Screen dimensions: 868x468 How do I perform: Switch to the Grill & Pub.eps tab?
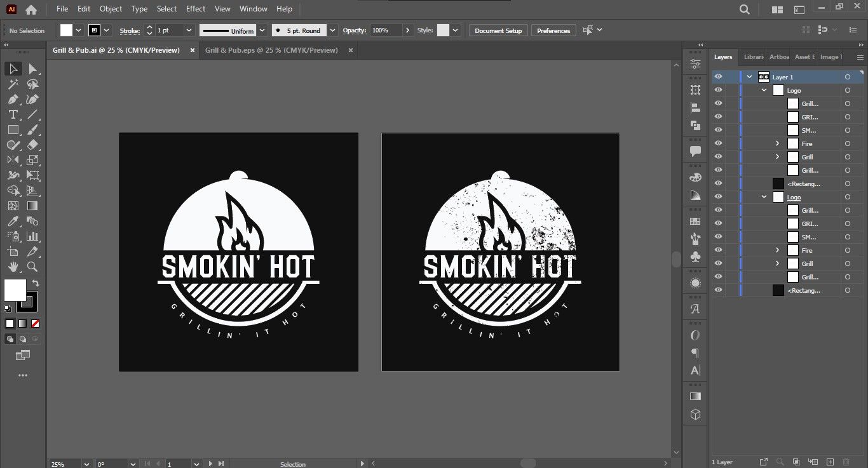pos(271,50)
